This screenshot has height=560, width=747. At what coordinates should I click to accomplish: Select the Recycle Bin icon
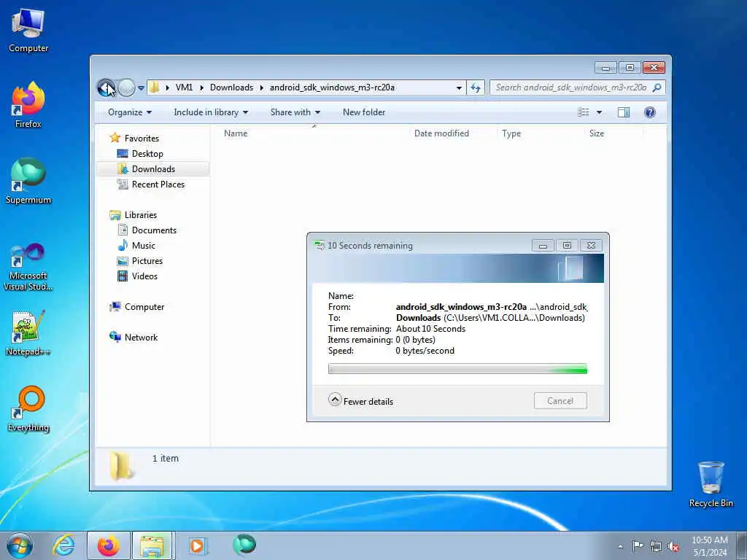click(x=711, y=484)
